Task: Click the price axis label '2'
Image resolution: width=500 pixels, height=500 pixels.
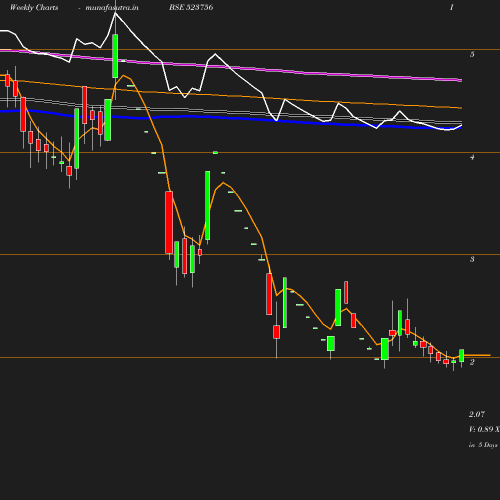Action: point(472,362)
